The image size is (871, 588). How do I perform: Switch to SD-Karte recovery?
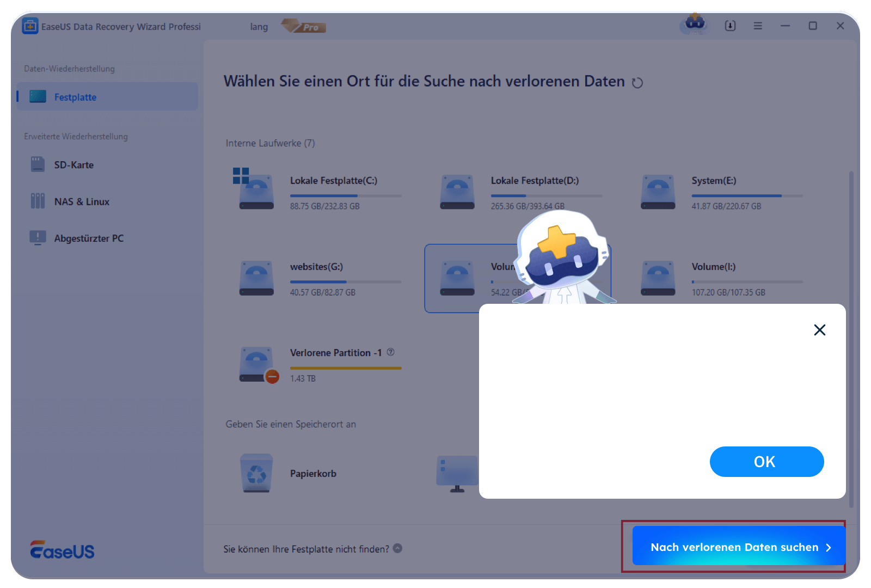73,165
